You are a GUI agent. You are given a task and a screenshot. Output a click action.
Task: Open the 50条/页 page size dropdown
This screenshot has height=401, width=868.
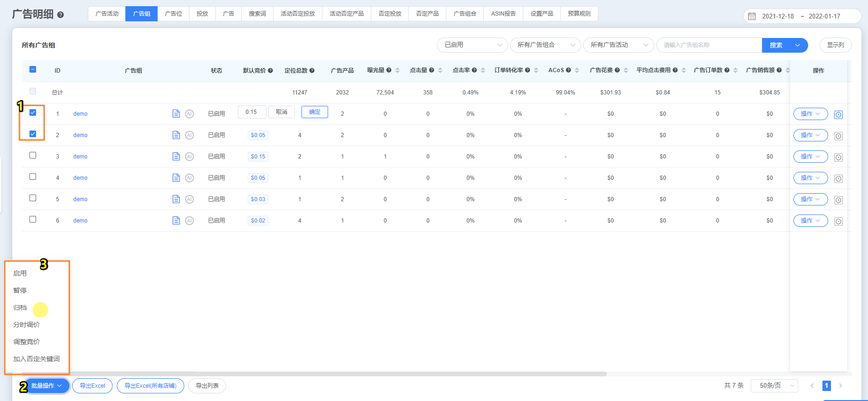point(774,386)
